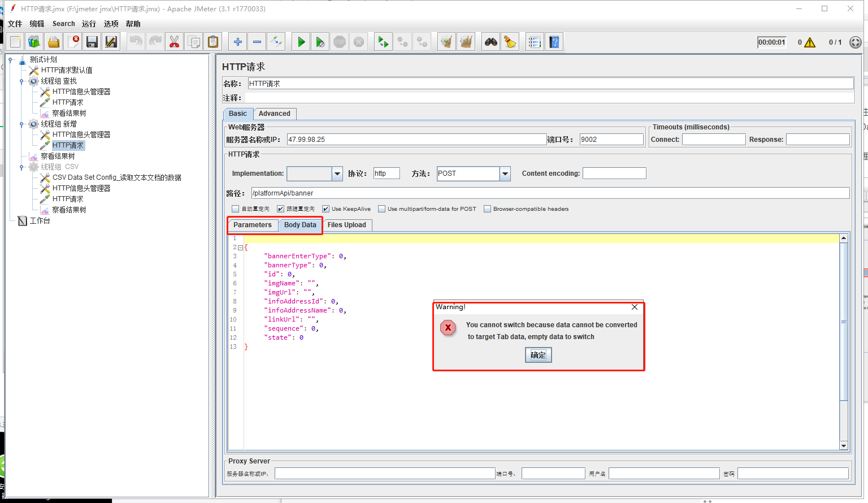The width and height of the screenshot is (868, 503).
Task: Click the Remote Shutdown All icon
Action: 422,42
